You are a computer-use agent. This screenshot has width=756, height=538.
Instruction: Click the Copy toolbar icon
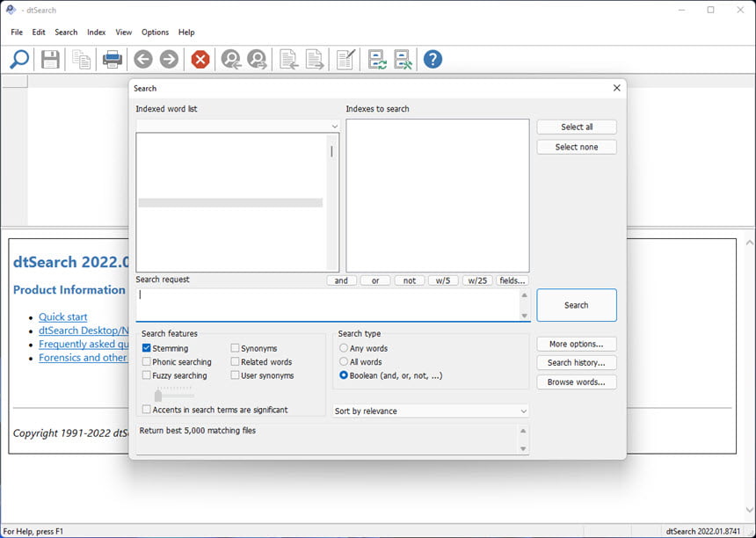pyautogui.click(x=81, y=59)
